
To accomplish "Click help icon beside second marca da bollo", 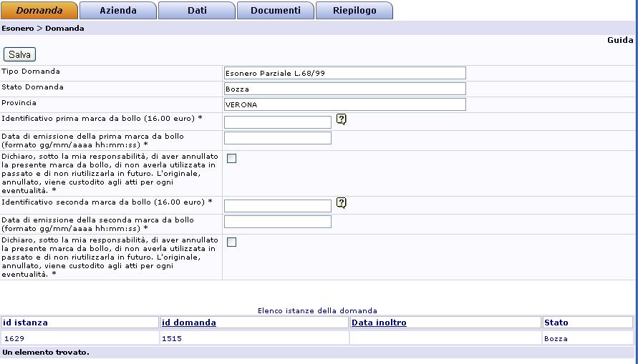I will click(341, 203).
